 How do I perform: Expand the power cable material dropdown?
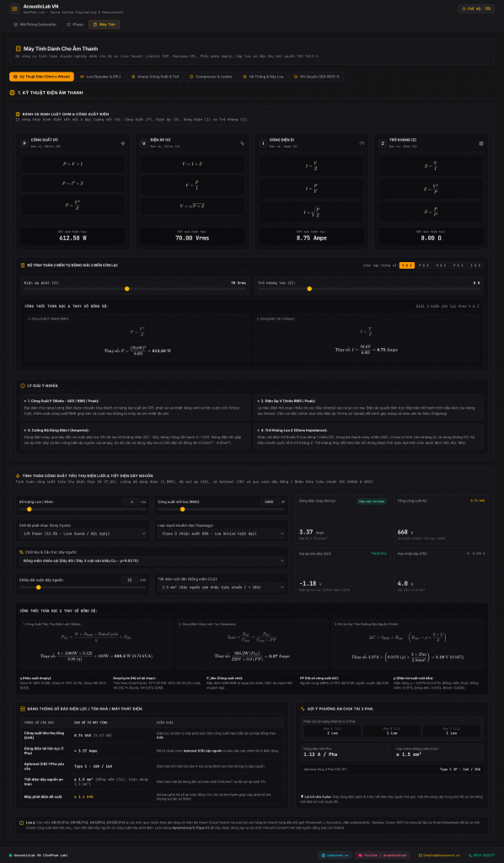[x=152, y=560]
